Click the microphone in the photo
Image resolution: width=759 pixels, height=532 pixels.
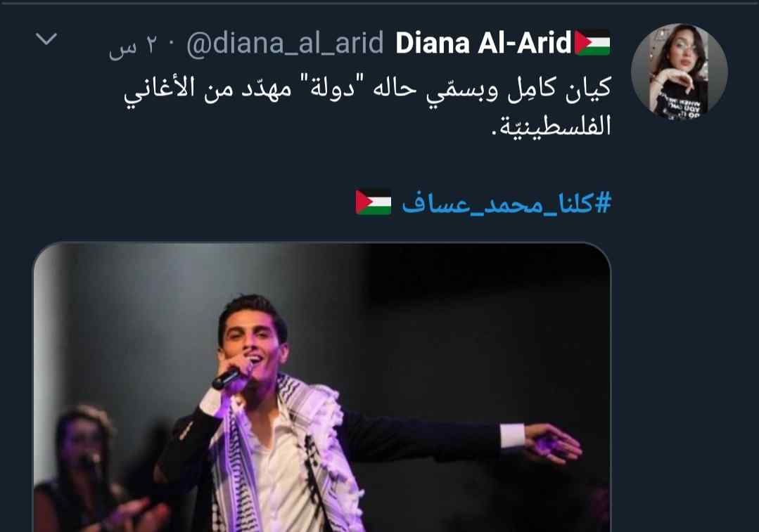click(x=227, y=377)
